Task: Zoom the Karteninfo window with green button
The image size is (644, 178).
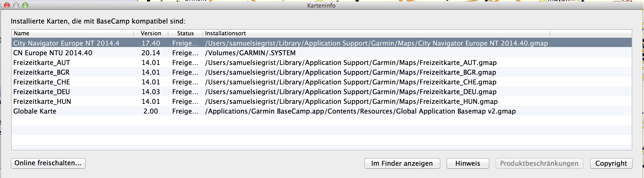Action: 25,5
